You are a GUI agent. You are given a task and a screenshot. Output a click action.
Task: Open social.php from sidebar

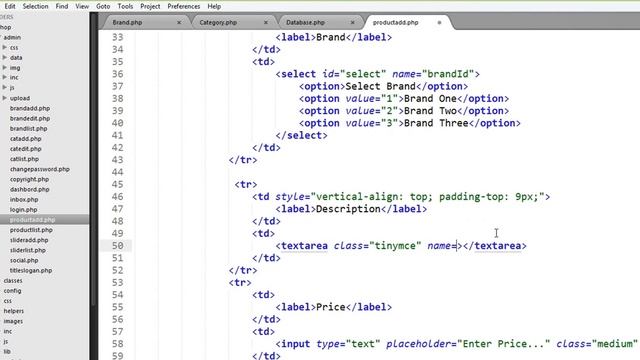[x=24, y=260]
